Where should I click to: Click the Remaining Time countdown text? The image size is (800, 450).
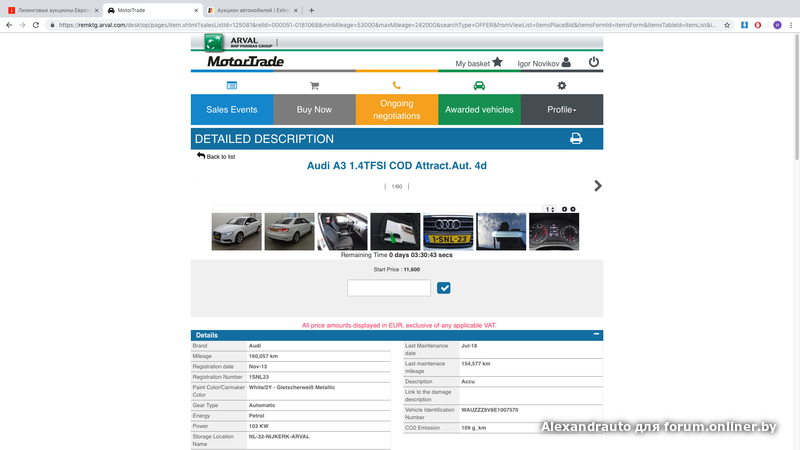coord(396,255)
